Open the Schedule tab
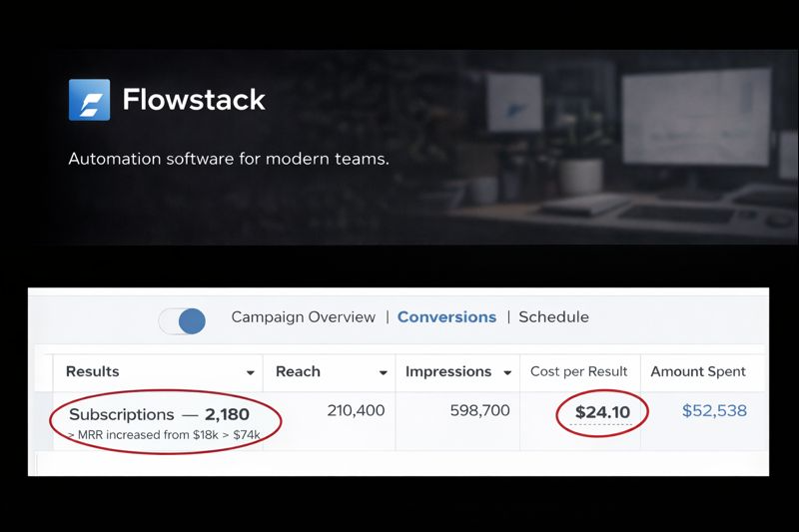799x532 pixels. coord(553,317)
